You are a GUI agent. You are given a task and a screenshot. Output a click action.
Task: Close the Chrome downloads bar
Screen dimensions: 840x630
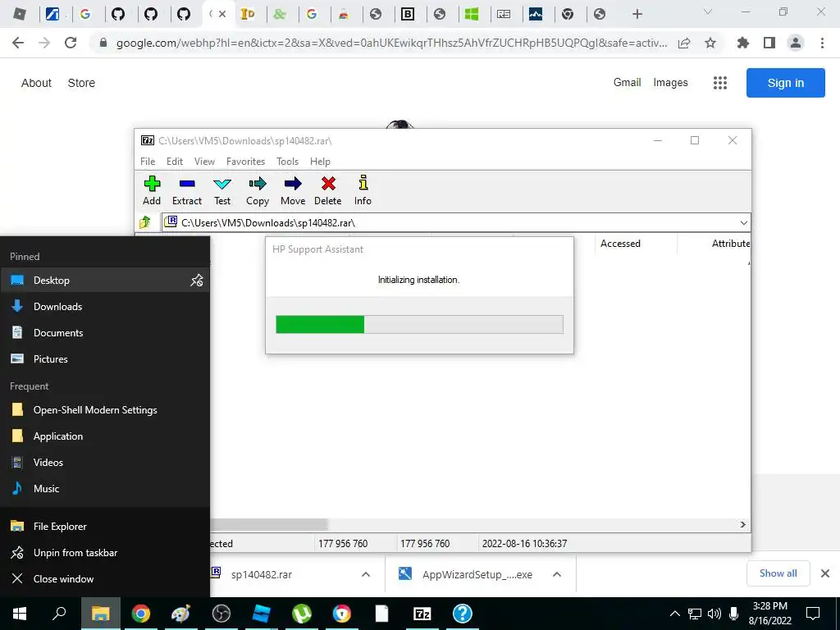pos(825,573)
